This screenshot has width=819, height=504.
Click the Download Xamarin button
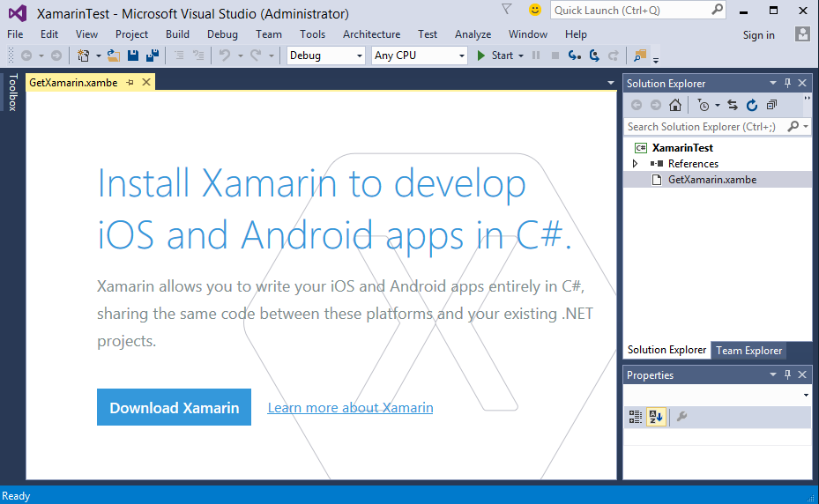pos(174,407)
